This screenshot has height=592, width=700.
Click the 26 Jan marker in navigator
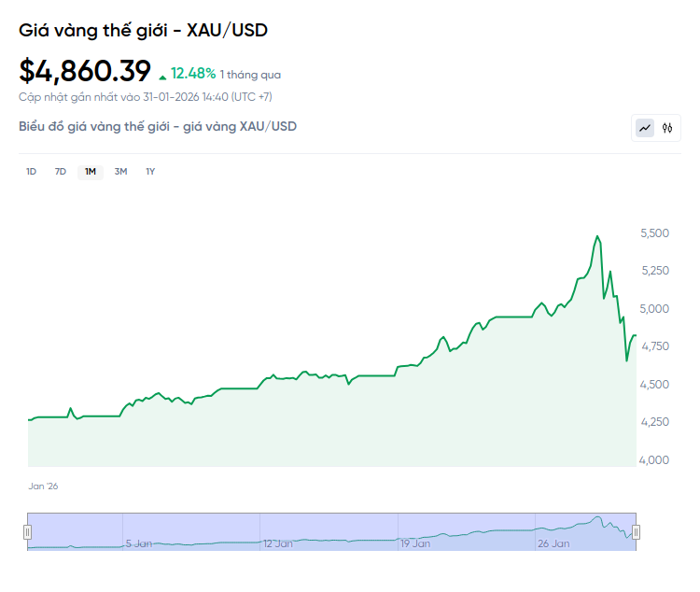coord(553,543)
